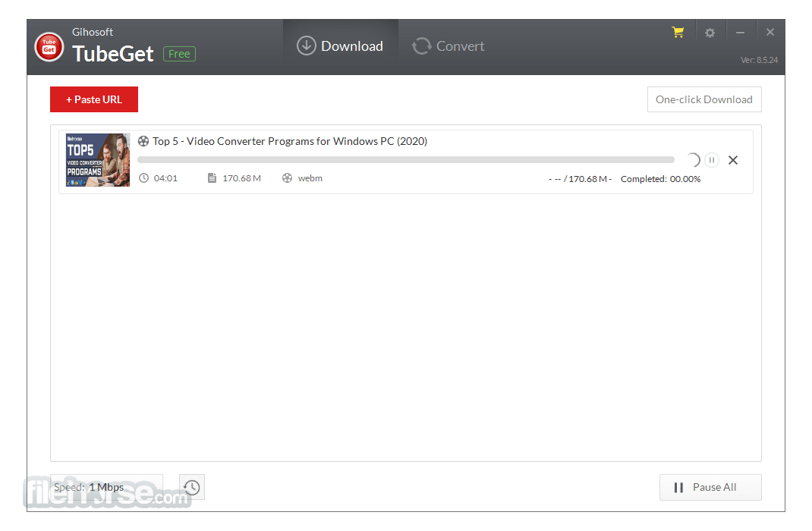Click the file size document icon

click(212, 178)
